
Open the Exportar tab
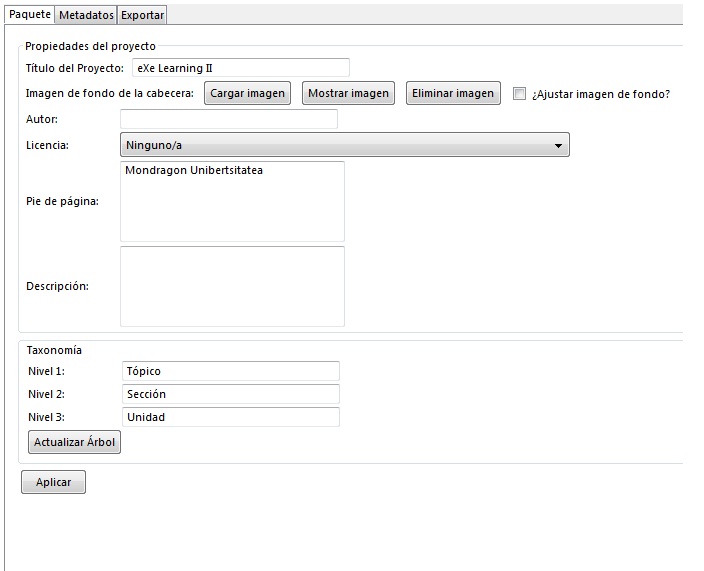pos(142,15)
